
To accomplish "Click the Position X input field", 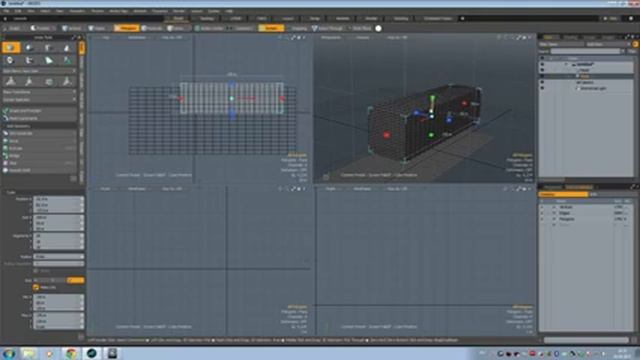I will click(59, 199).
